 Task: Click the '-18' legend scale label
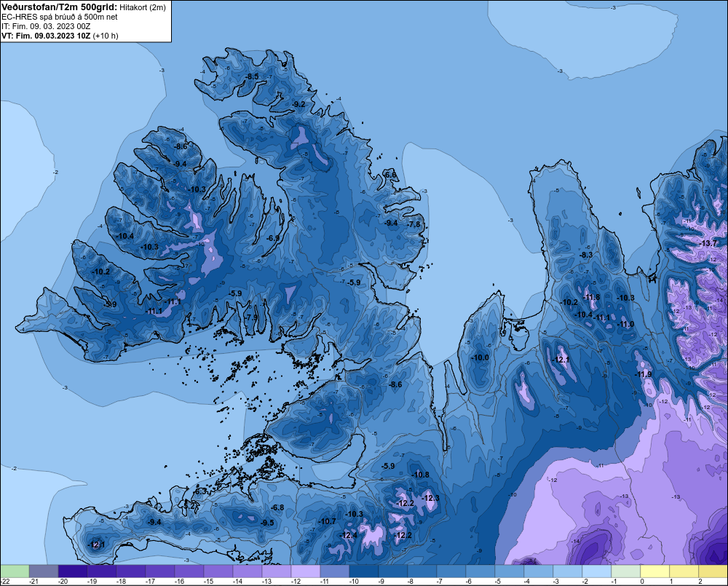pos(121,582)
